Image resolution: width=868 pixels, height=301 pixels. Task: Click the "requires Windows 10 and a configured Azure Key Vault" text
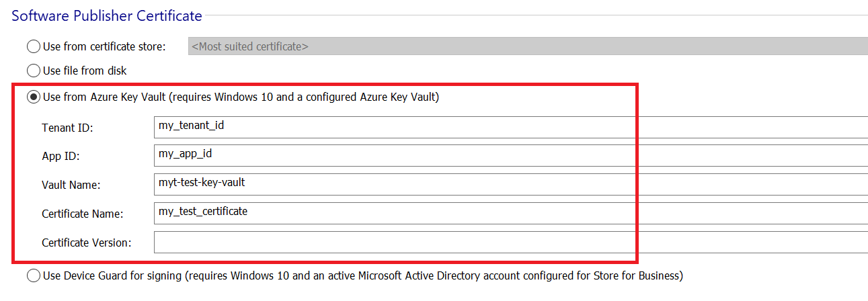pos(304,97)
